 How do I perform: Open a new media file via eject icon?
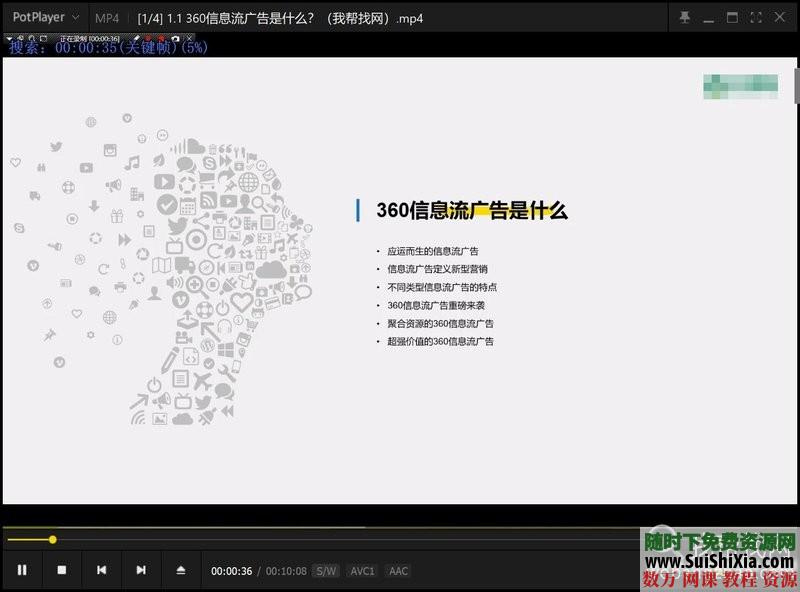tap(182, 570)
